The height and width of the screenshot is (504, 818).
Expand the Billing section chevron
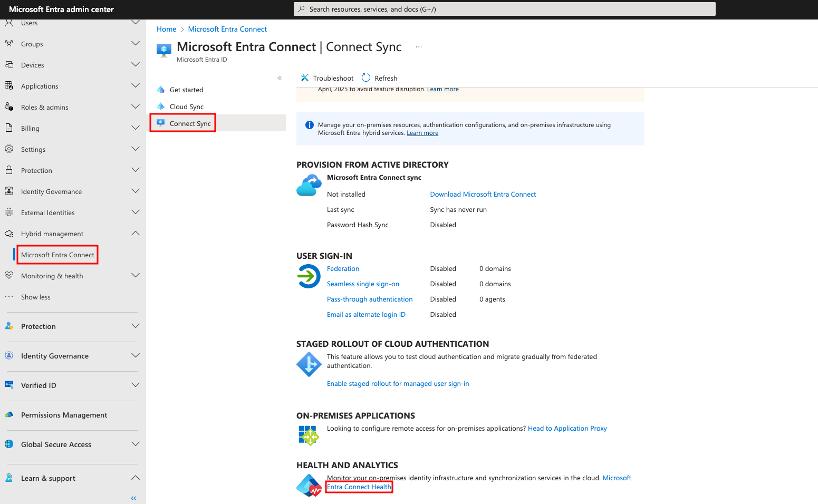(x=136, y=128)
